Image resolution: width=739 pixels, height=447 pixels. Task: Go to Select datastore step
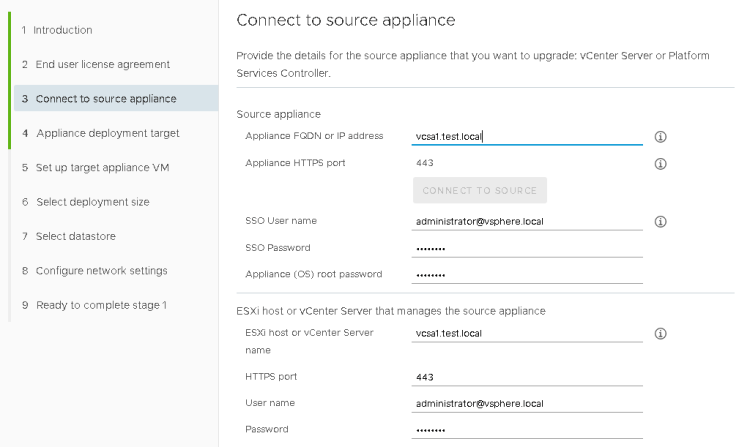(x=77, y=236)
